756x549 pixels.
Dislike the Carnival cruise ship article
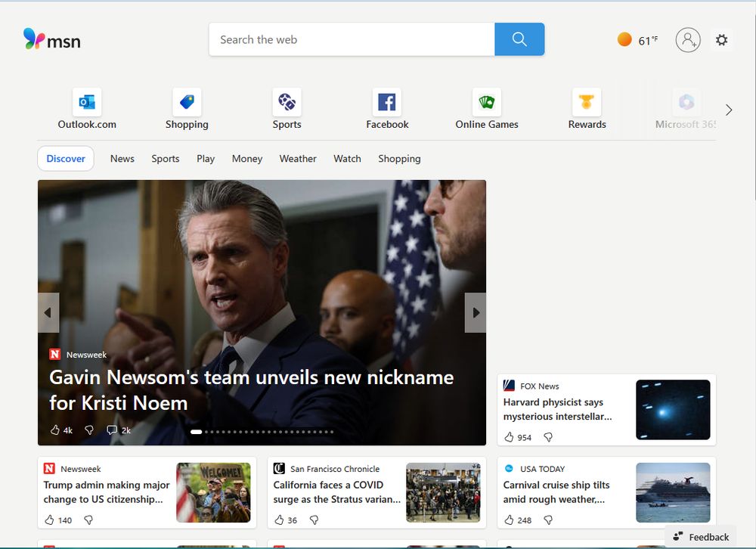point(548,520)
